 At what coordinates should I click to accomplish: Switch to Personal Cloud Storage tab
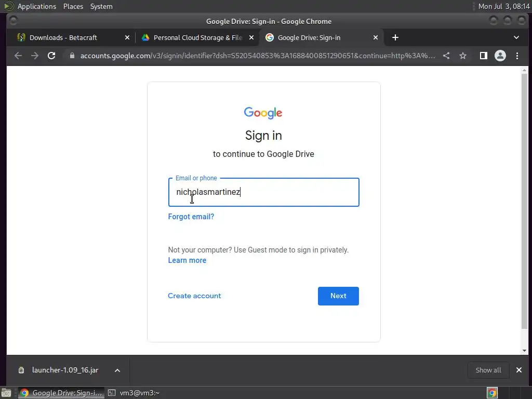(197, 37)
